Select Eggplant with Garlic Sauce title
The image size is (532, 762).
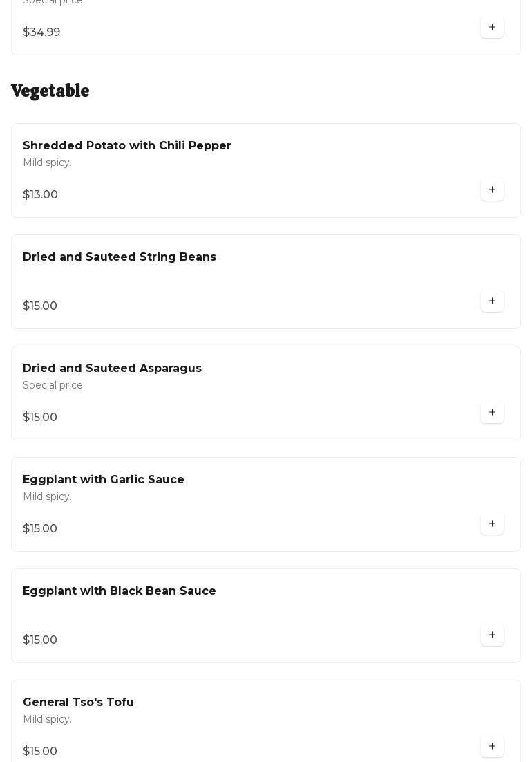point(104,480)
